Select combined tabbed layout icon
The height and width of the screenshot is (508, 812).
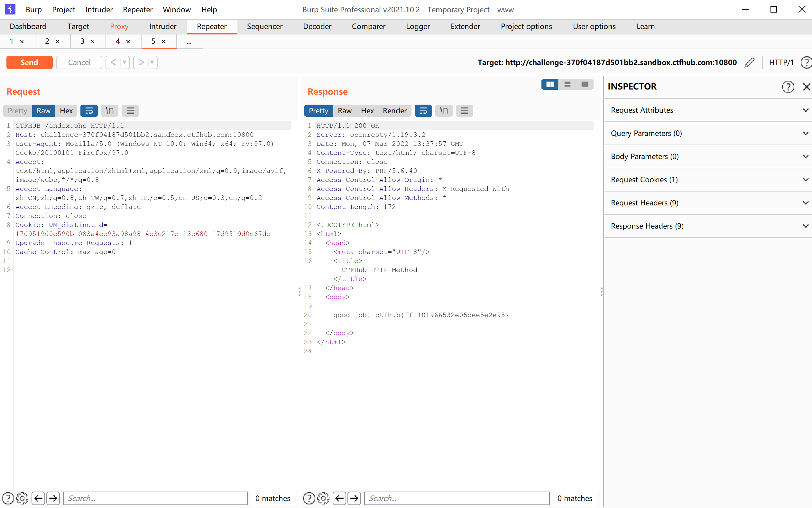[x=585, y=84]
